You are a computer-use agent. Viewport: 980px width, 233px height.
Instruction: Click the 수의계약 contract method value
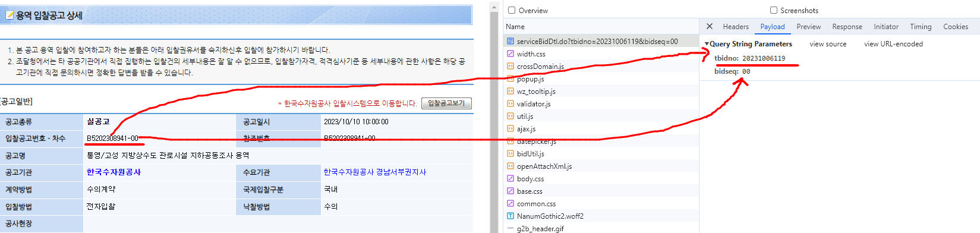(x=101, y=190)
